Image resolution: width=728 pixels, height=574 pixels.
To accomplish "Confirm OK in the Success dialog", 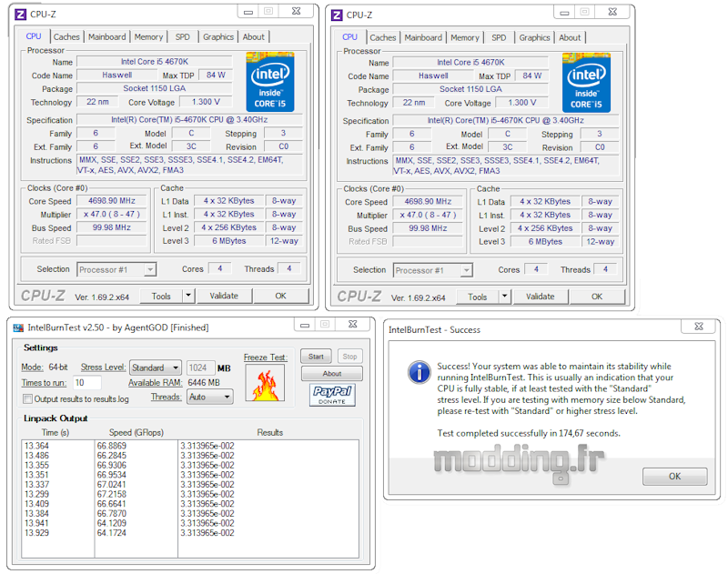I will 674,476.
